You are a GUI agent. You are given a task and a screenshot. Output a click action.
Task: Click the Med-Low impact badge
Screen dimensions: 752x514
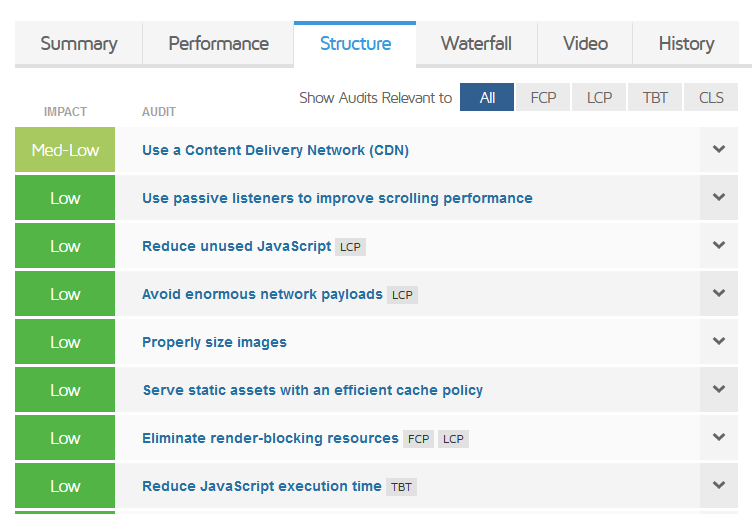[x=65, y=150]
